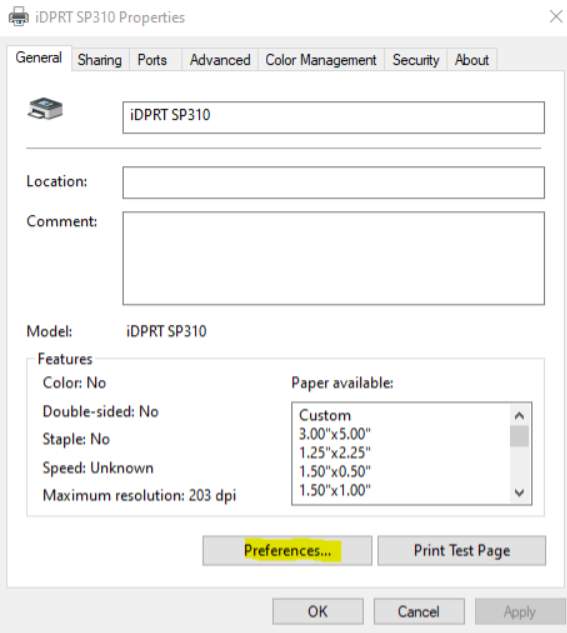This screenshot has width=567, height=633.
Task: Select the Color Management tab
Action: [x=321, y=60]
